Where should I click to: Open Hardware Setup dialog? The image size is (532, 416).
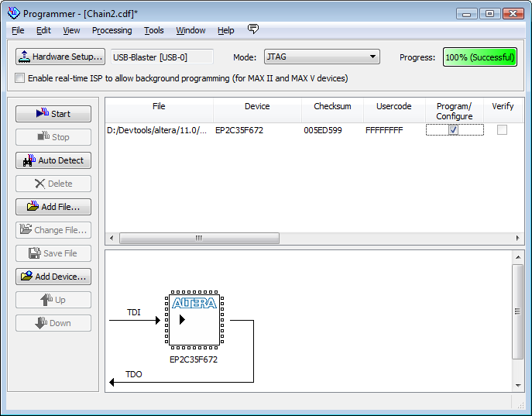60,57
